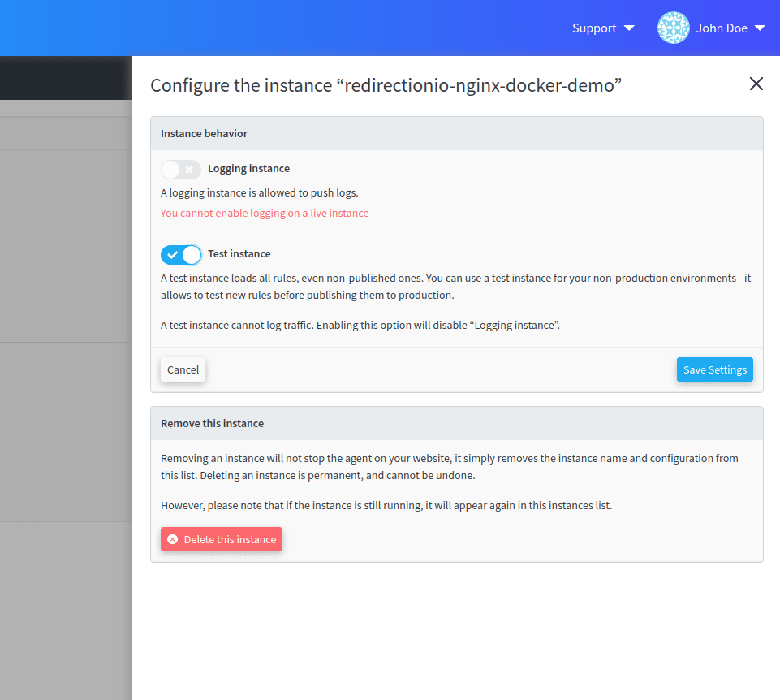The image size is (780, 700).
Task: Close the configure instance panel
Action: point(756,84)
